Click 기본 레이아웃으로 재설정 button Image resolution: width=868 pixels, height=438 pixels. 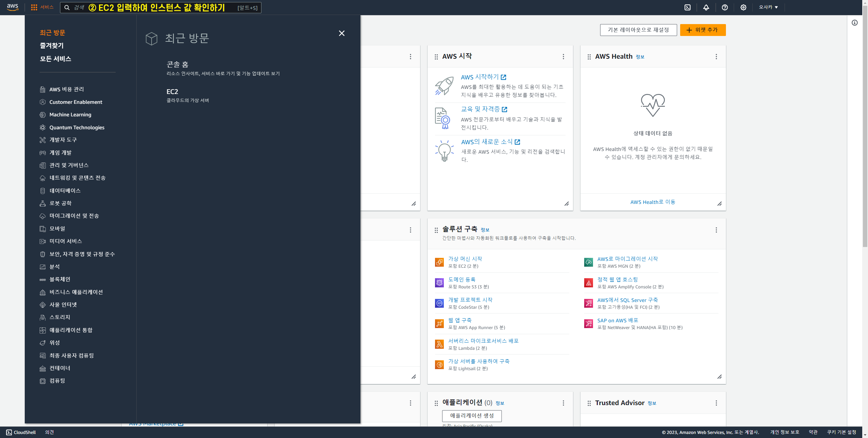(x=638, y=30)
